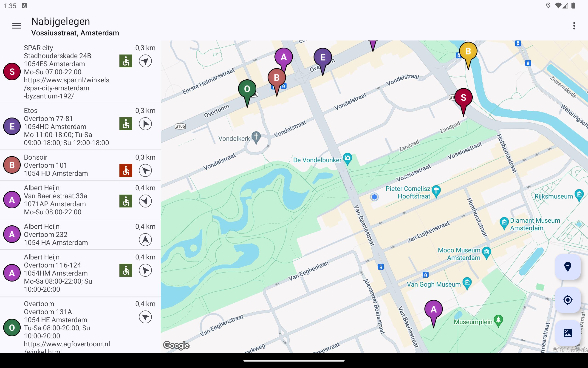Open Albert Heijn Overtoom 116-124 entry
Screen dimensions: 588x368
point(80,273)
